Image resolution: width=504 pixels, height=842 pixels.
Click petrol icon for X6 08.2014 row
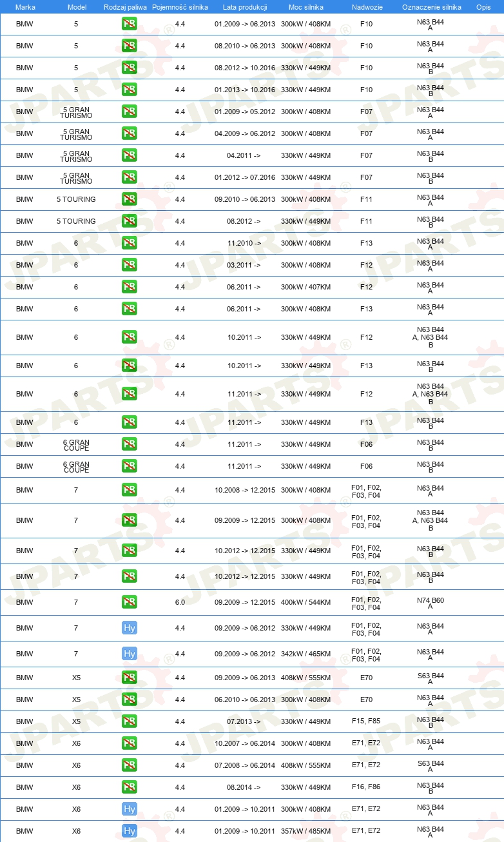coord(129,787)
